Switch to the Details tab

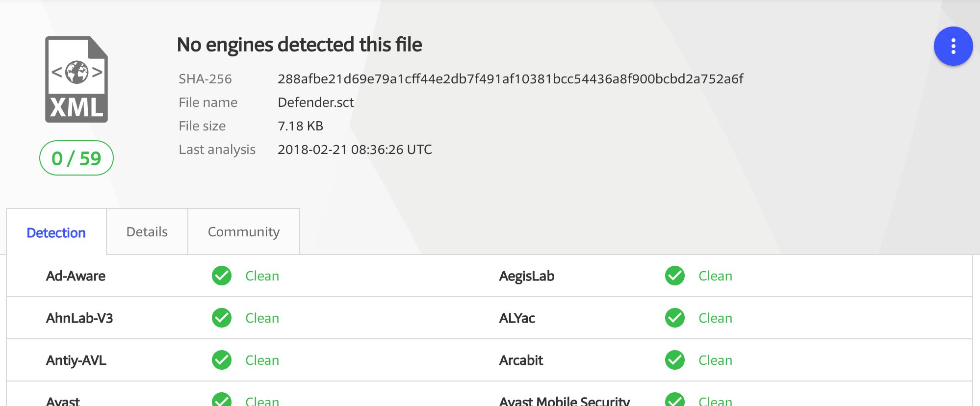coord(147,231)
